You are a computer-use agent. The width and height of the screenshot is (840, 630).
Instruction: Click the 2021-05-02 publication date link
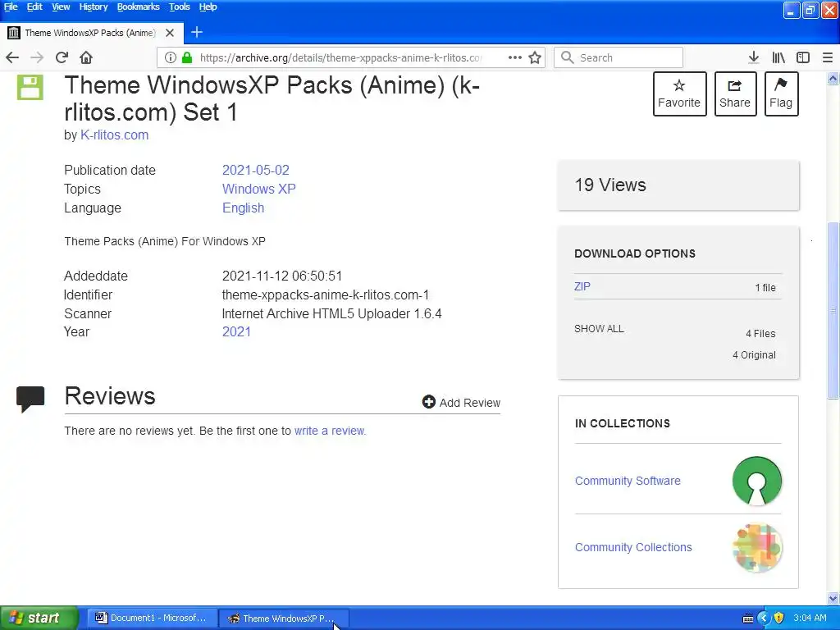256,171
